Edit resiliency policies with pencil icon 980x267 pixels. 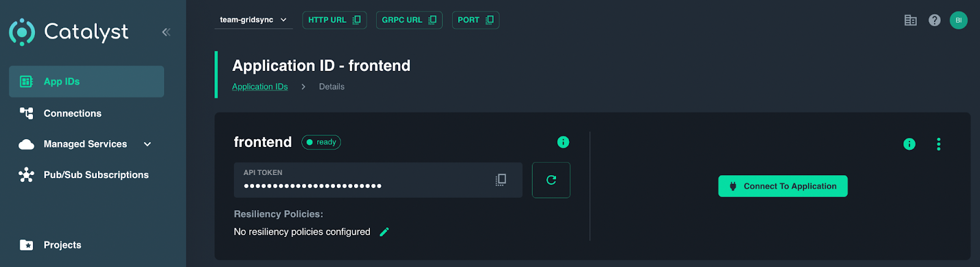coord(385,231)
